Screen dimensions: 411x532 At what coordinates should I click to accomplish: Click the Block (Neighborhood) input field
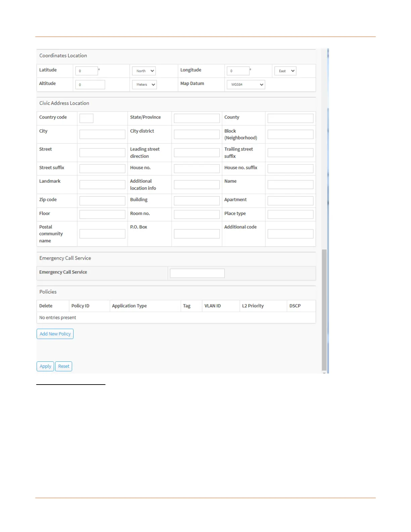(290, 134)
